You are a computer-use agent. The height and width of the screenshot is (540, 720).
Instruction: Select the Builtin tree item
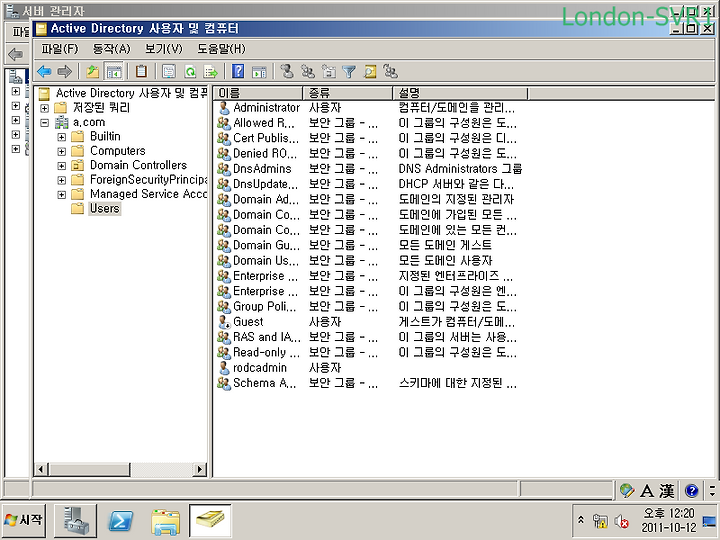tap(105, 136)
